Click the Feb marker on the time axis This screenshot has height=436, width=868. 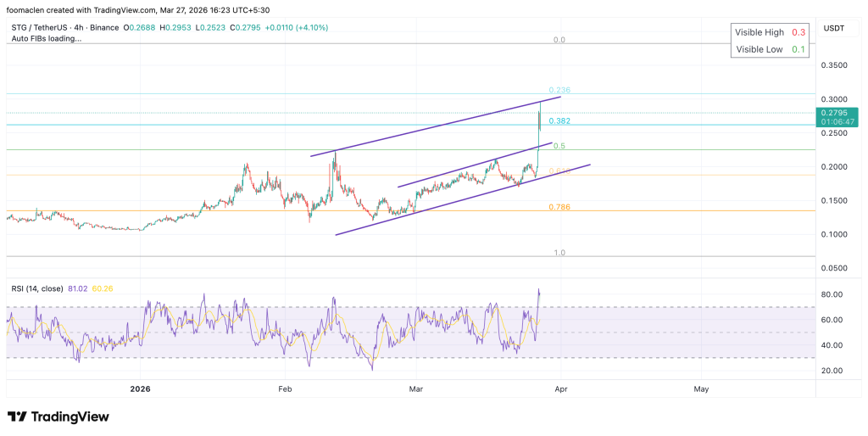click(284, 388)
